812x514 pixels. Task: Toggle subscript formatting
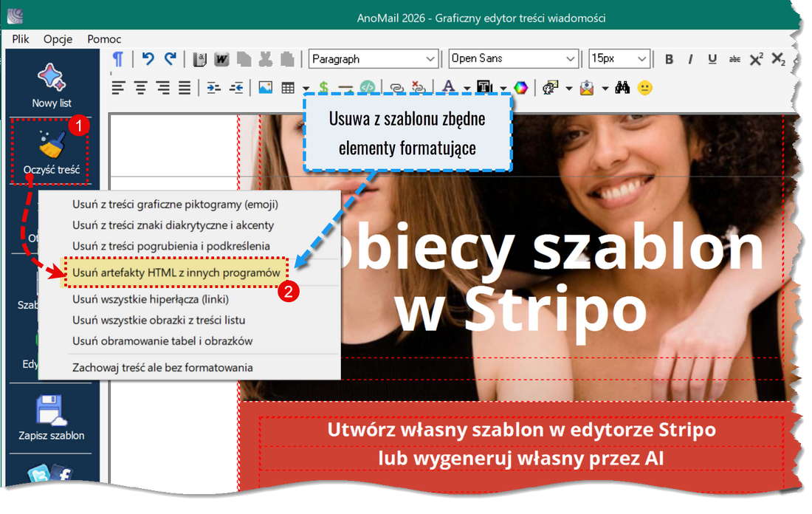pos(778,58)
